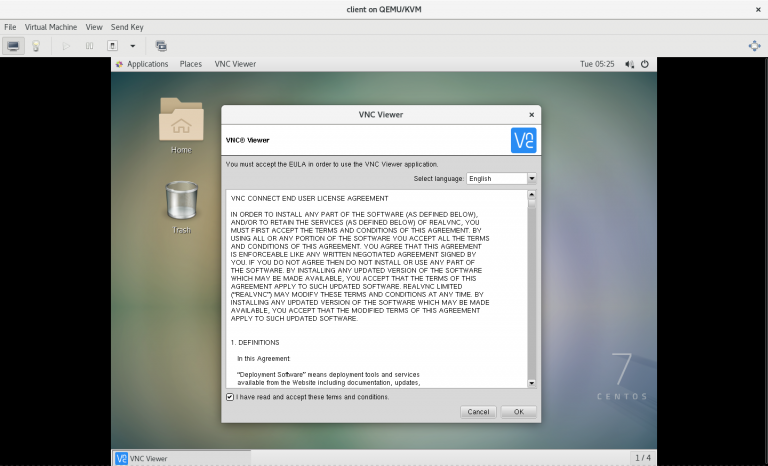Close the client on QEMU/KVM window
The height and width of the screenshot is (466, 768).
click(x=758, y=9)
